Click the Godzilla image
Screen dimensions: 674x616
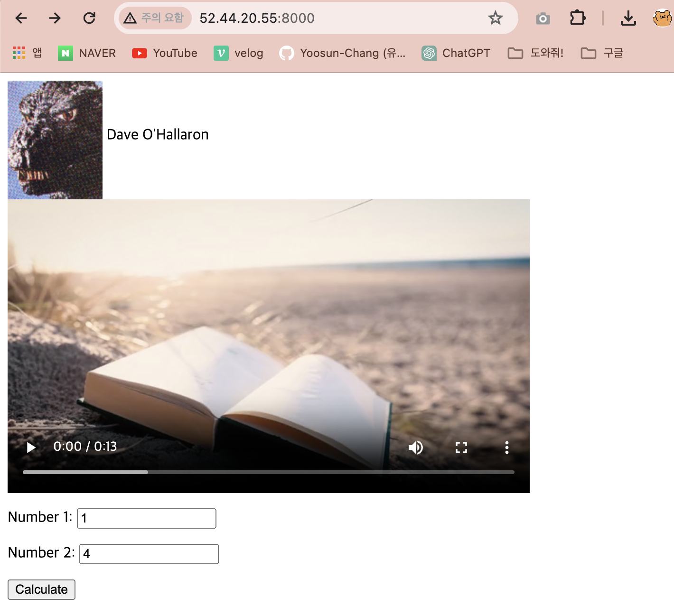55,140
